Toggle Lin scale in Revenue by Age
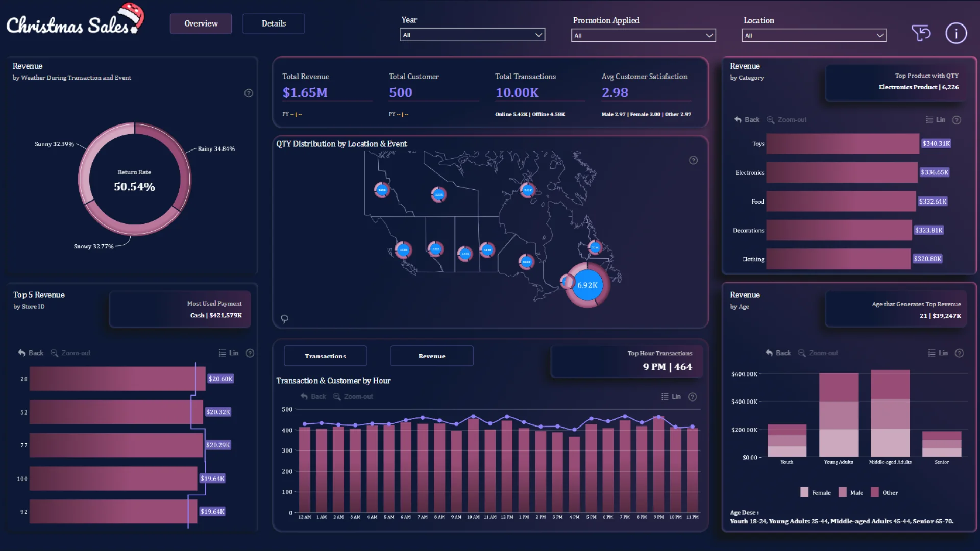The height and width of the screenshot is (551, 980). pos(938,353)
